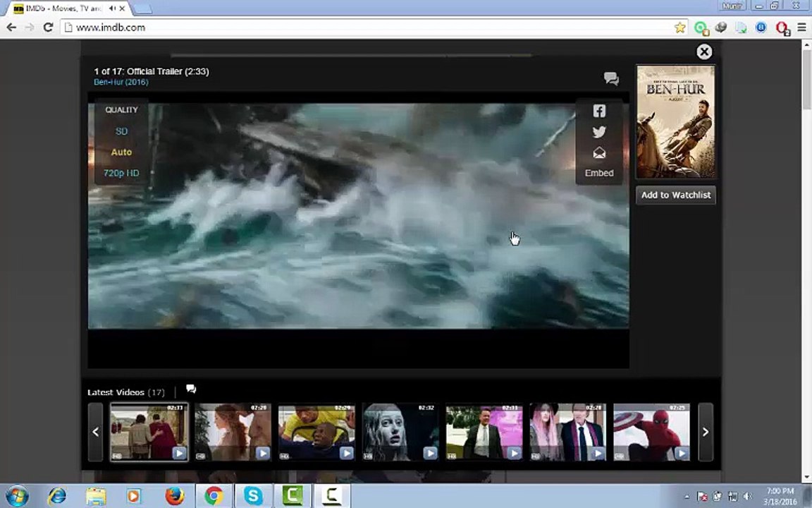
Task: Share trailer via Twitter bird icon
Action: (599, 132)
